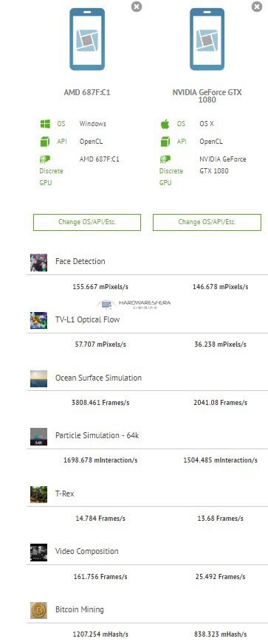Click the Apple OS X logo icon
This screenshot has width=268, height=644.
pyautogui.click(x=165, y=124)
